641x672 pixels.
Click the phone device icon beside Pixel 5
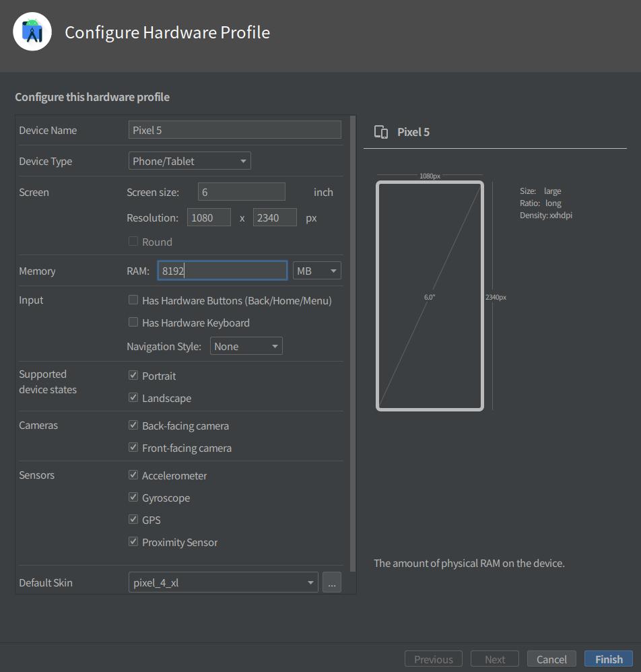pos(381,132)
